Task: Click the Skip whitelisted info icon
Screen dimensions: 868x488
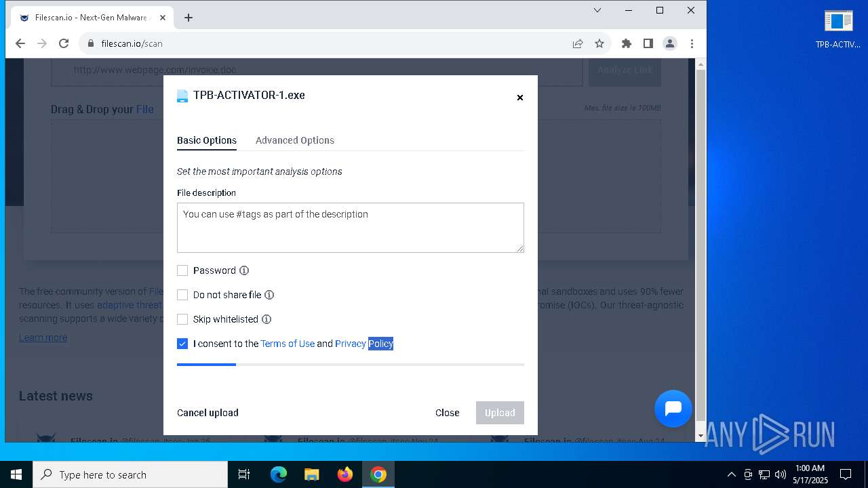Action: pyautogui.click(x=267, y=319)
